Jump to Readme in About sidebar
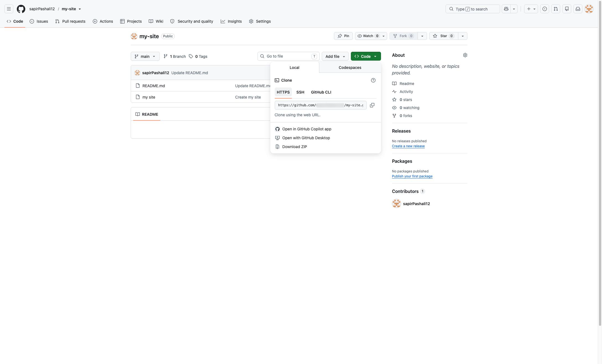This screenshot has width=602, height=364. (x=403, y=84)
